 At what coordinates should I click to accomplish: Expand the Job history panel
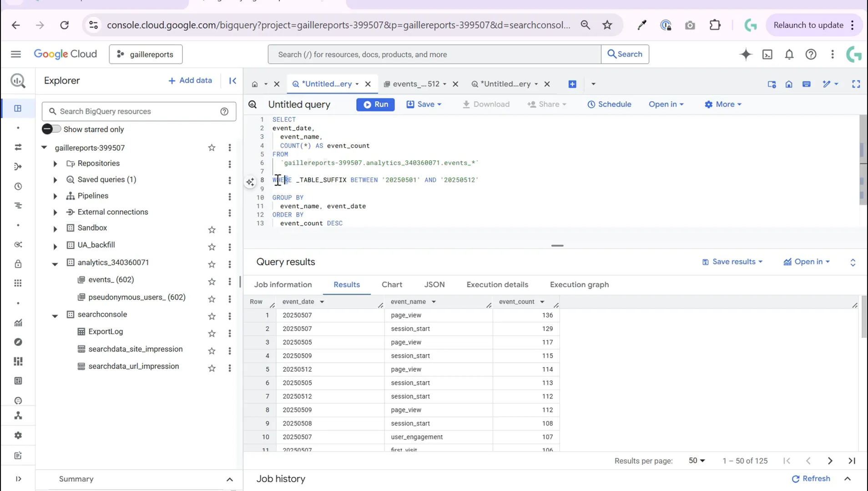(848, 479)
